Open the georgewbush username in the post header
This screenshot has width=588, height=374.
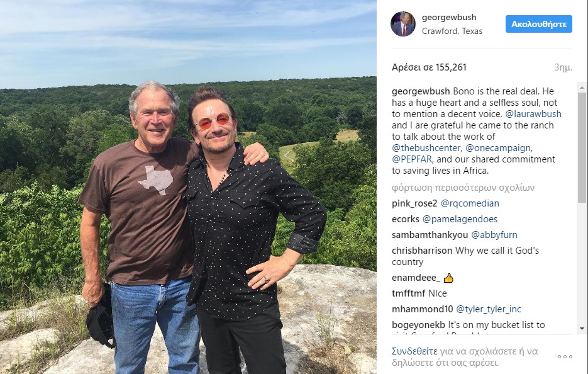(449, 18)
